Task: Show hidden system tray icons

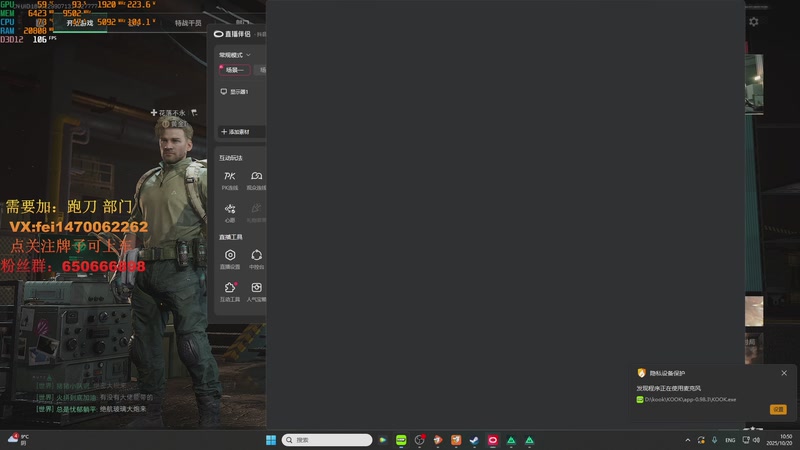Action: pos(687,440)
